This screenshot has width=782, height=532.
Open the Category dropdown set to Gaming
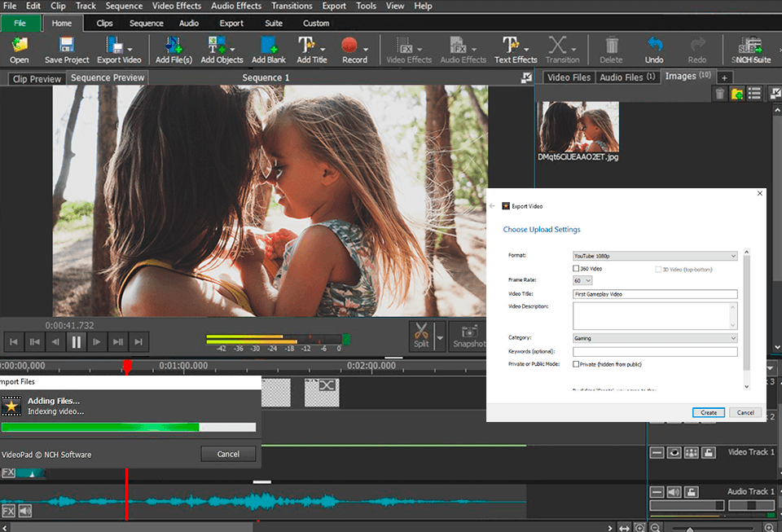tap(655, 337)
